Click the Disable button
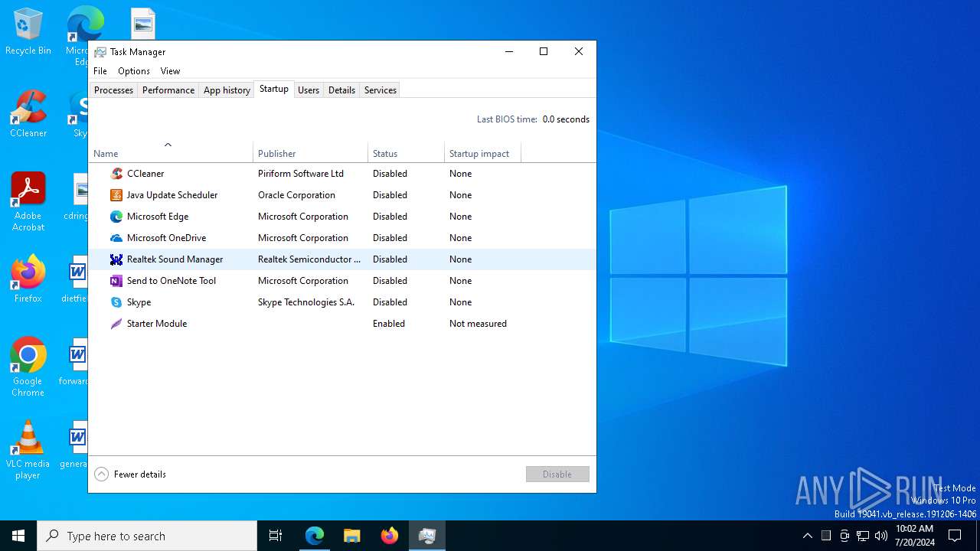The height and width of the screenshot is (551, 980). coord(557,474)
